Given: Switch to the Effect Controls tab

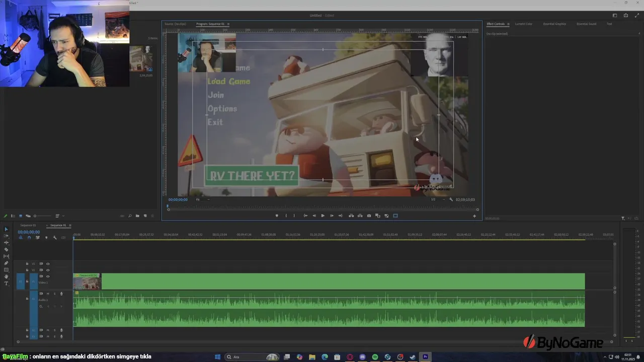Looking at the screenshot, I should click(496, 24).
